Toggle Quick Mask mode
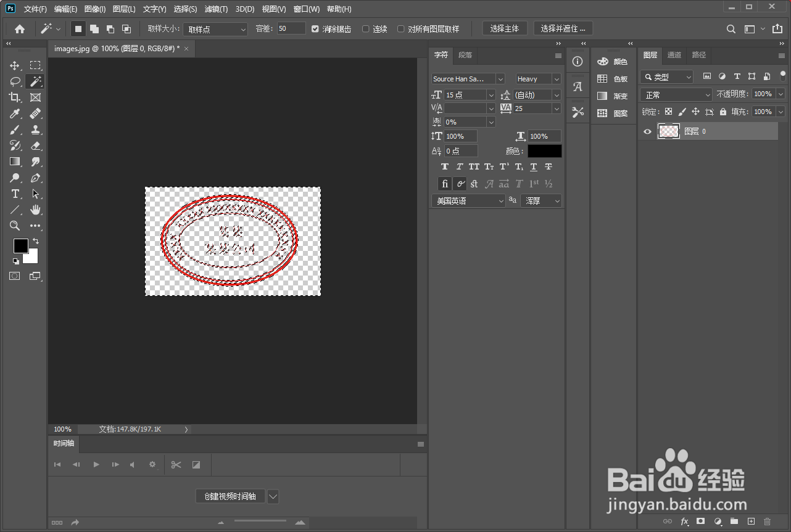791x532 pixels. (14, 276)
